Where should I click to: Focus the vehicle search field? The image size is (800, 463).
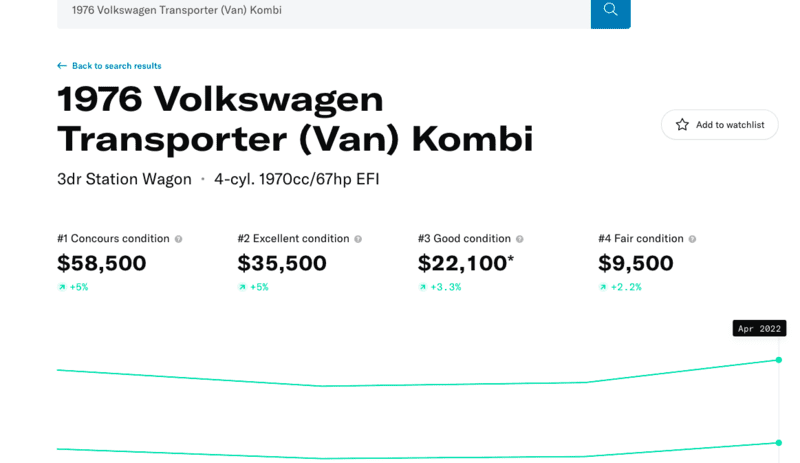(x=324, y=11)
